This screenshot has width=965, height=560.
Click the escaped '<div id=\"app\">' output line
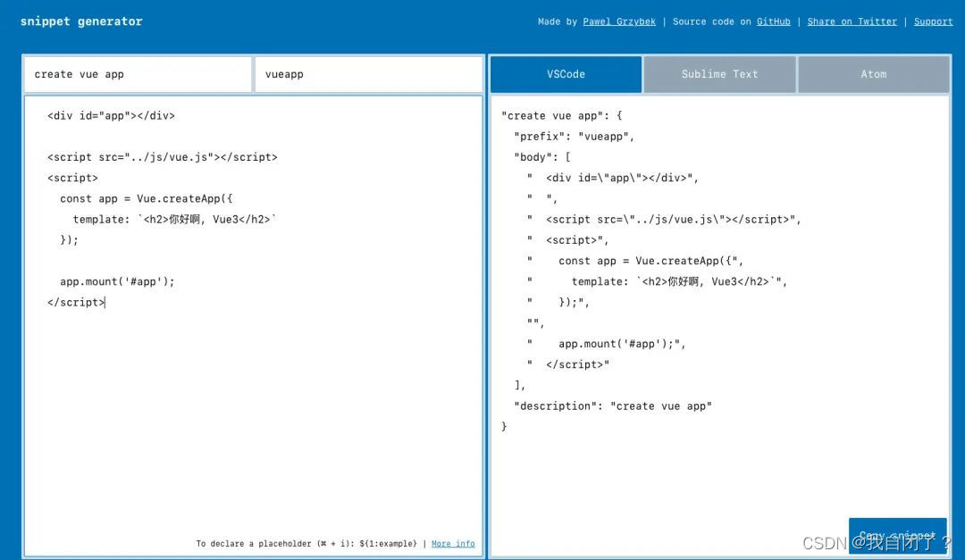coord(612,178)
